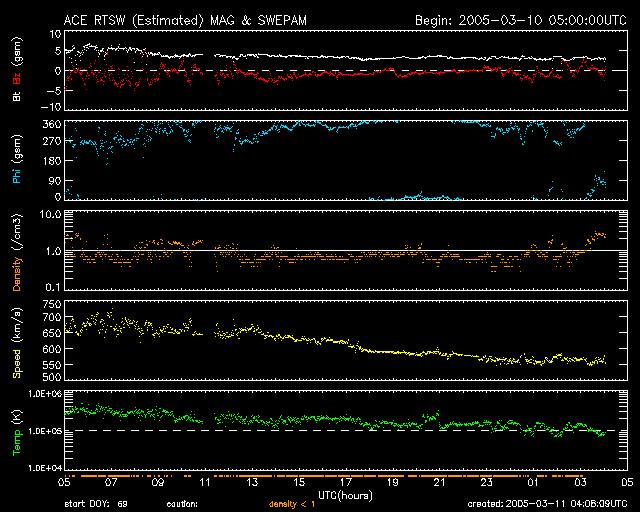Click the 21 hour tick on the time axis
Image resolution: width=640 pixels, height=512 pixels.
440,482
